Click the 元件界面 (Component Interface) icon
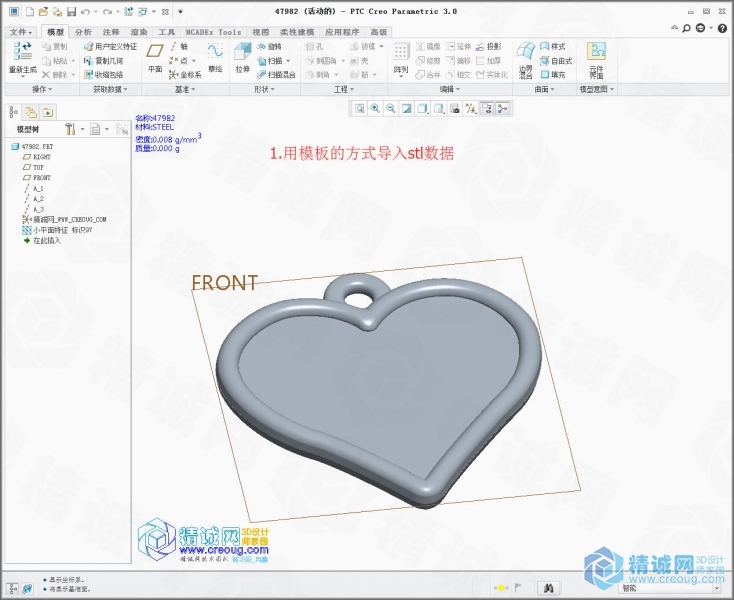This screenshot has width=734, height=600. pyautogui.click(x=596, y=60)
